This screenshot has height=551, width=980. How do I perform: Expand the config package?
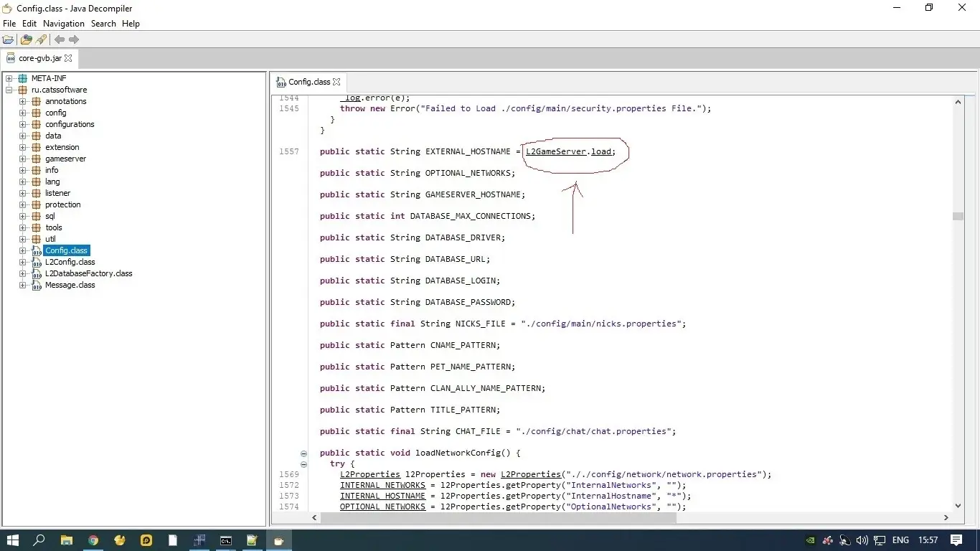tap(23, 113)
